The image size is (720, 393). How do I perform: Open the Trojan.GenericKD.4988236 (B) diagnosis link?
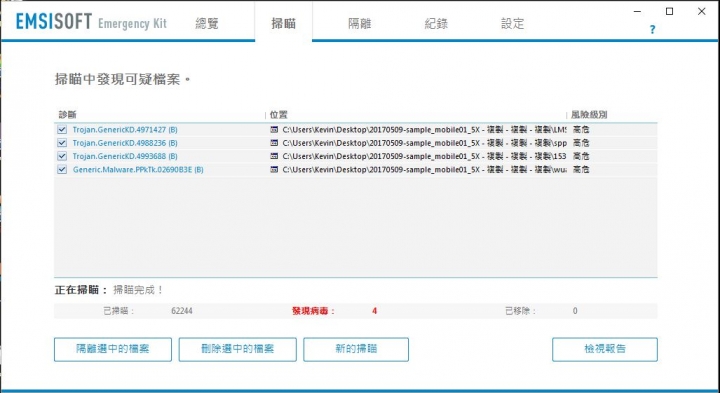click(125, 143)
